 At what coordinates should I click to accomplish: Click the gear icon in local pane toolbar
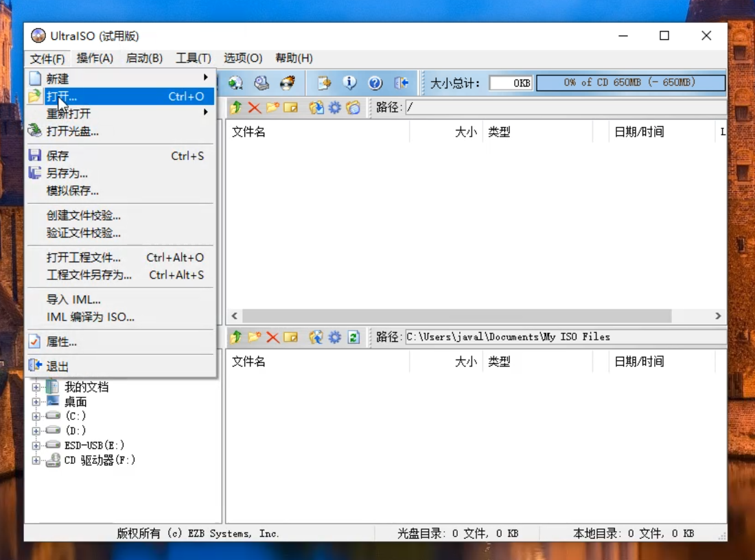tap(335, 337)
